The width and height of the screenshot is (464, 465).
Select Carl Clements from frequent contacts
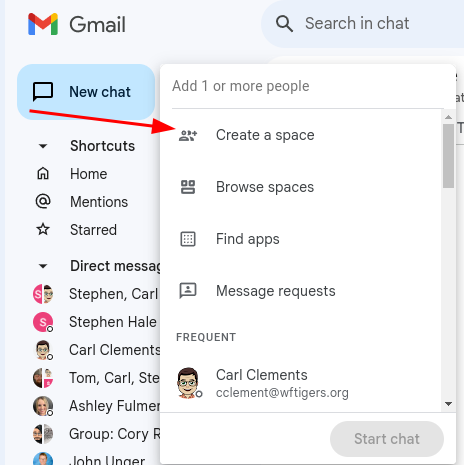pos(301,383)
